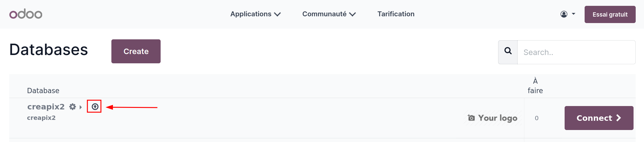
Task: Select the creapix2 subtitle text
Action: click(x=41, y=118)
